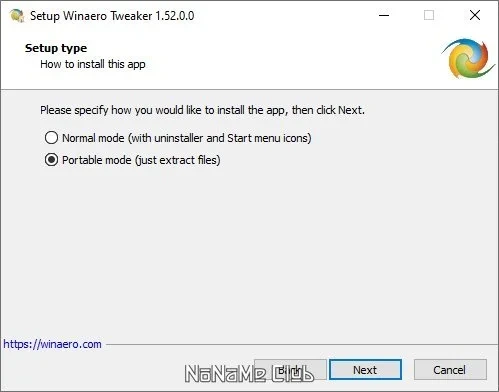Open the https://winaero.com link

pos(52,344)
